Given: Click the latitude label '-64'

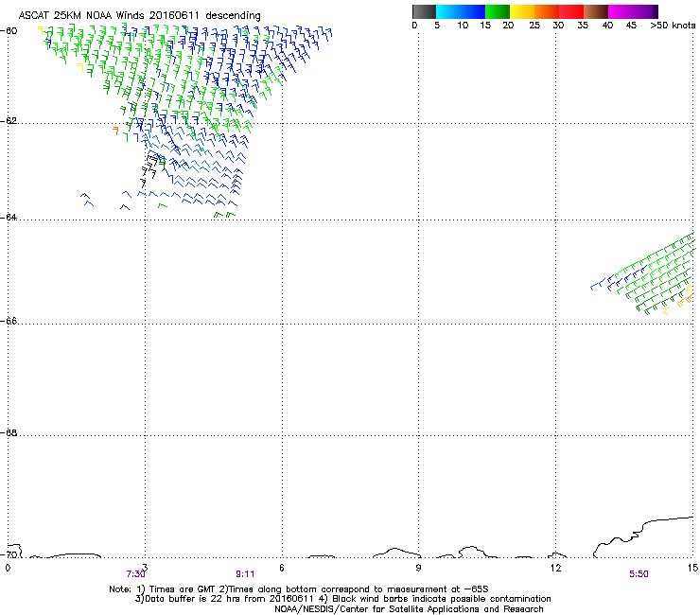Looking at the screenshot, I should [9, 218].
